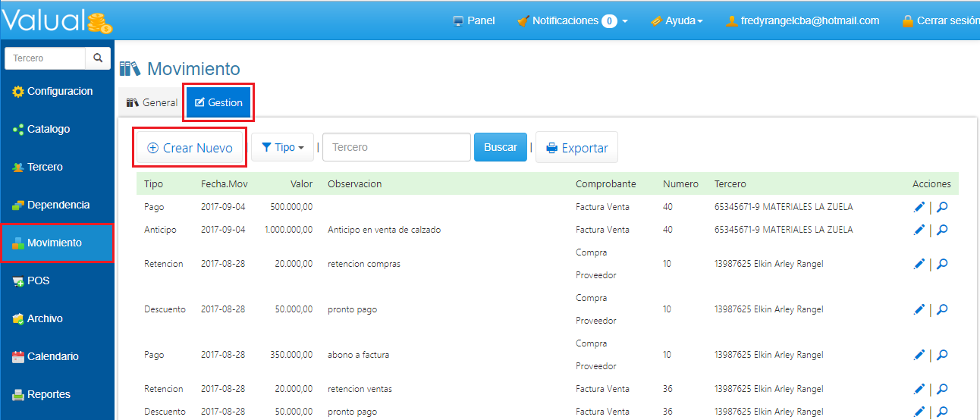
Task: Expand the Tipo filter dropdown
Action: pos(282,147)
